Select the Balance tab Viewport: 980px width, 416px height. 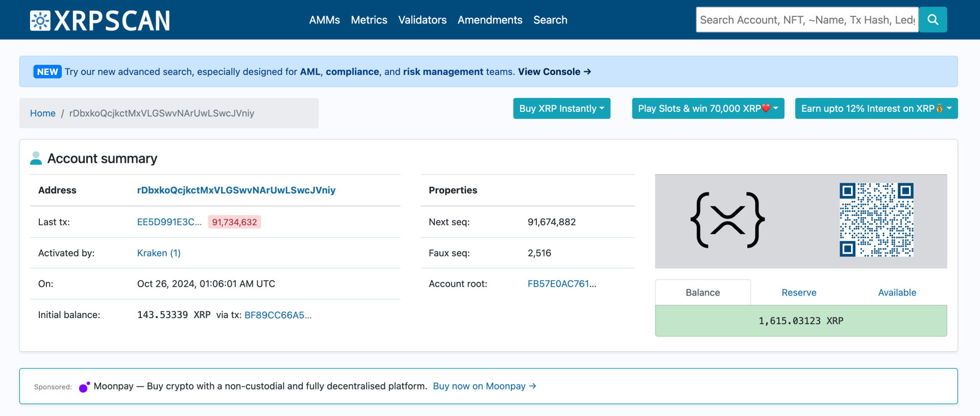[x=702, y=292]
